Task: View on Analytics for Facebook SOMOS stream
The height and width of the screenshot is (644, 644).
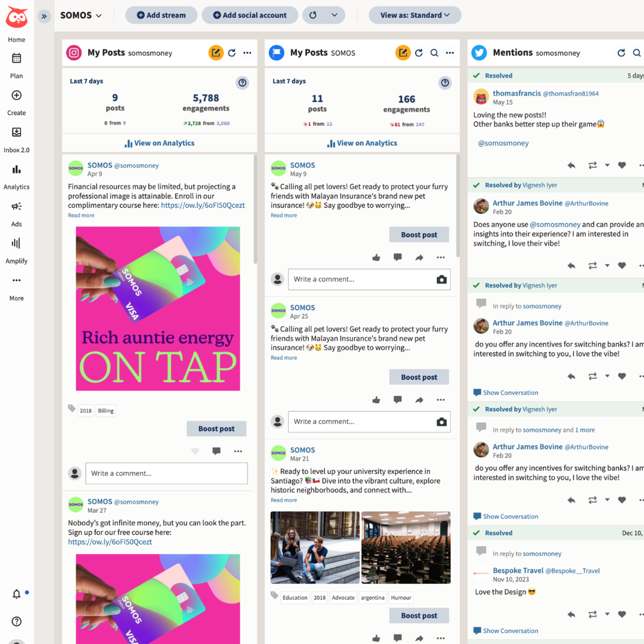Action: tap(362, 143)
